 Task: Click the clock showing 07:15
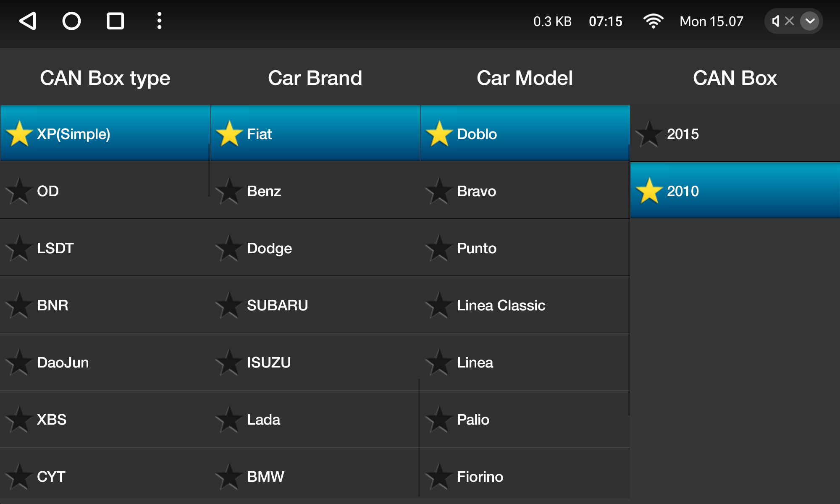click(605, 21)
